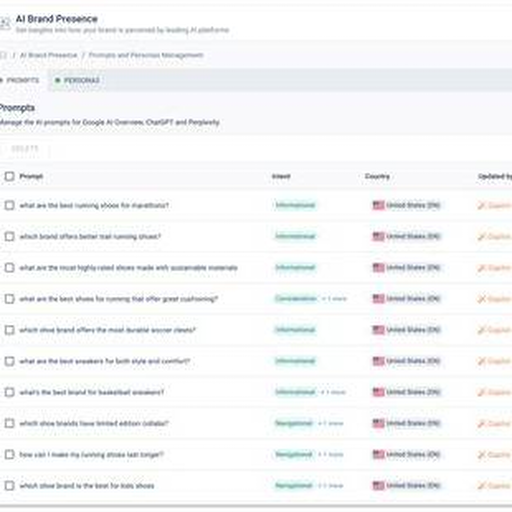Click Updated by icon in sustainable materials row
The image size is (512, 512).
(x=481, y=268)
